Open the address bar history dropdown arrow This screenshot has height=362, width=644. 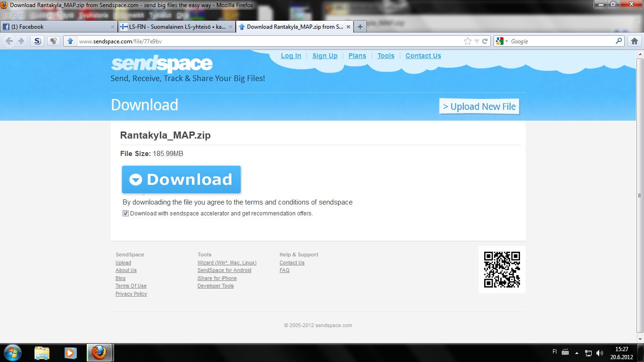[477, 41]
